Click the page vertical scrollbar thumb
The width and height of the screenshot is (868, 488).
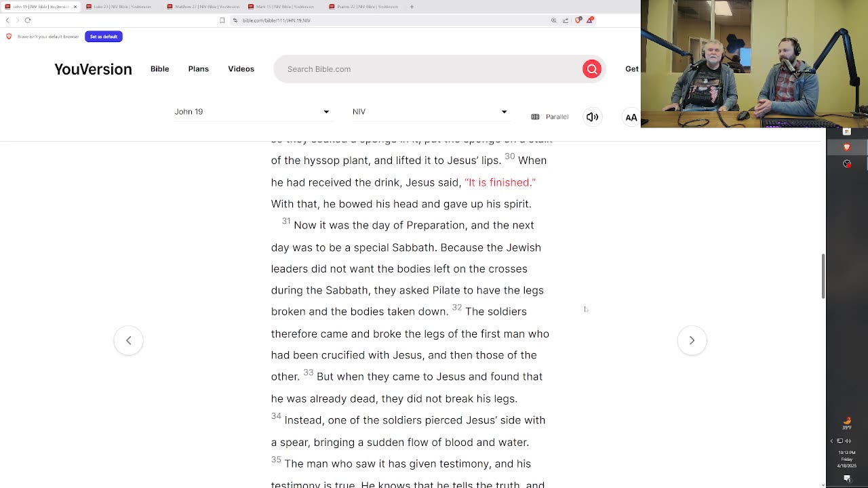[824, 276]
